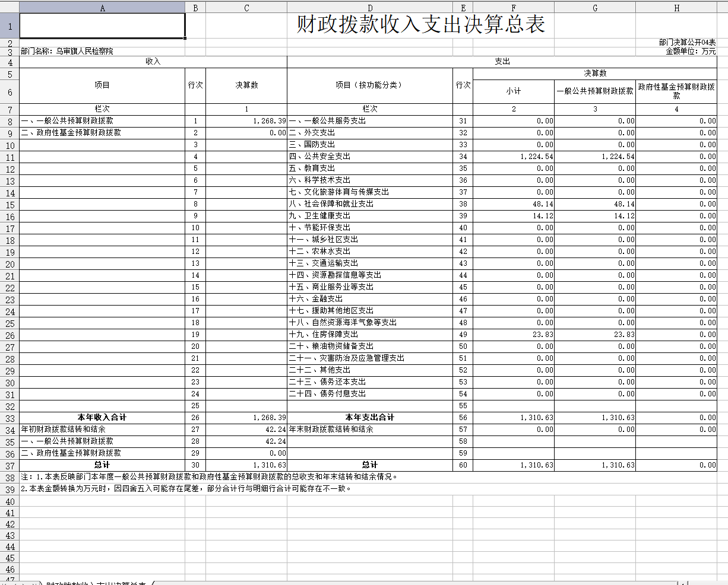The width and height of the screenshot is (728, 585).
Task: Click the 1,268.39 amount beside 本年收入合计
Action: [x=246, y=418]
